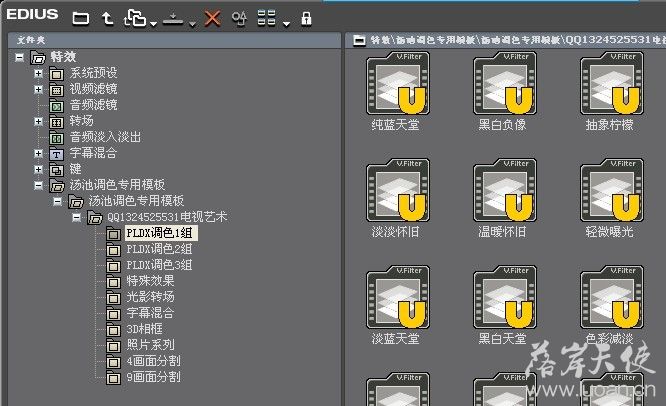Open the 光影转场 folder

(x=150, y=297)
